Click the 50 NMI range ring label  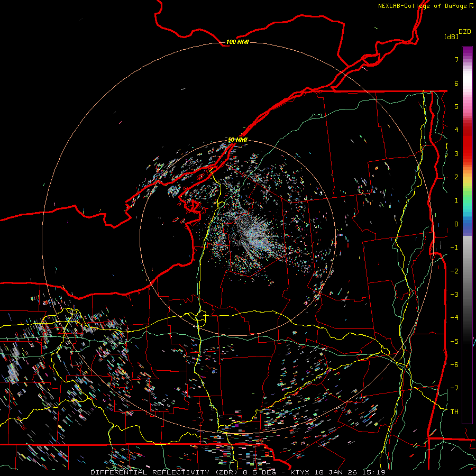(x=237, y=140)
